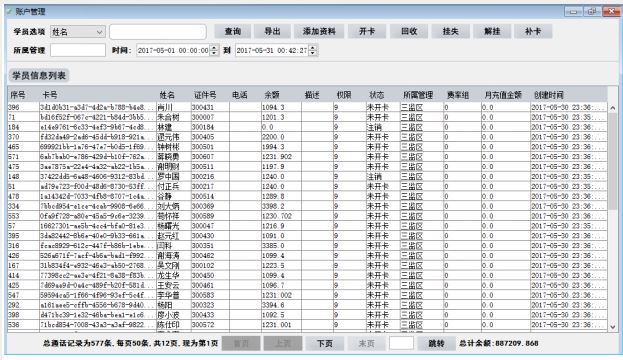Viewport: 623px width, 360px height.
Task: Sort by the 余额 column header
Action: pyautogui.click(x=272, y=95)
